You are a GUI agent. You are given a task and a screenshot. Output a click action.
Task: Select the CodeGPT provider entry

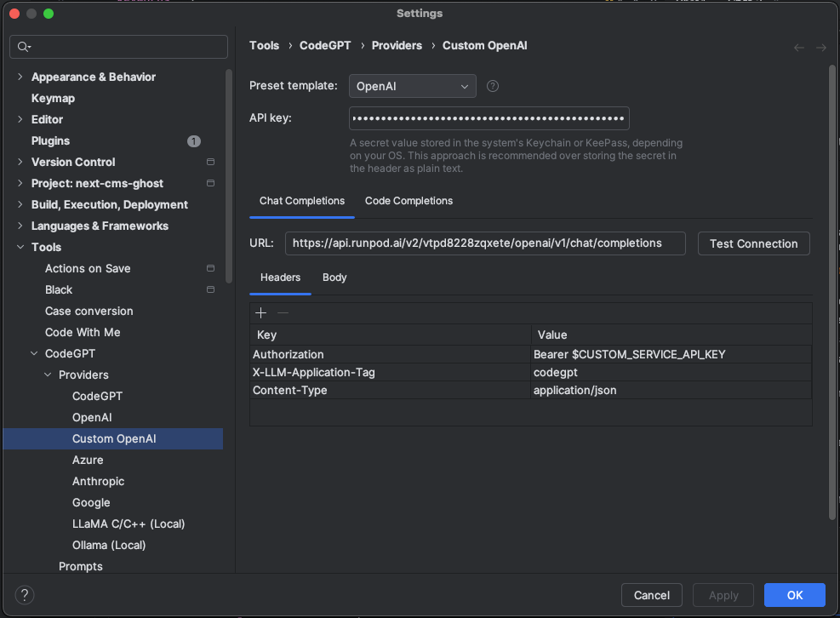click(98, 396)
